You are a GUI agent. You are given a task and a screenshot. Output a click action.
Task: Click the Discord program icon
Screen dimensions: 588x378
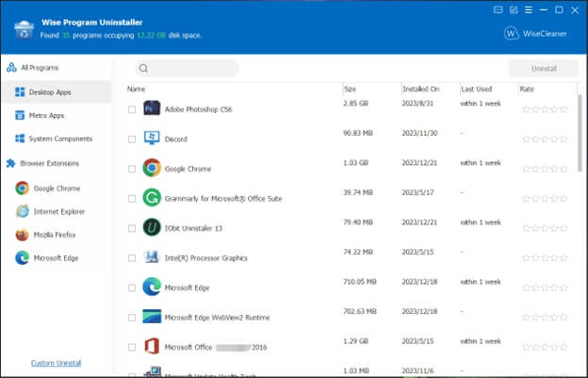(152, 139)
